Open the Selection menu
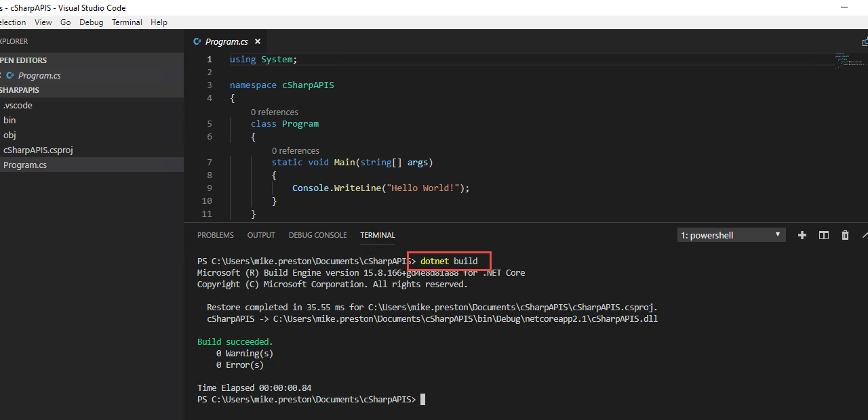 pos(14,22)
